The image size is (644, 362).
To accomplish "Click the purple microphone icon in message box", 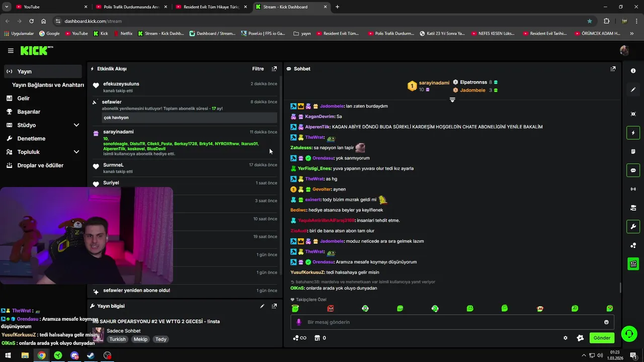I will [298, 322].
